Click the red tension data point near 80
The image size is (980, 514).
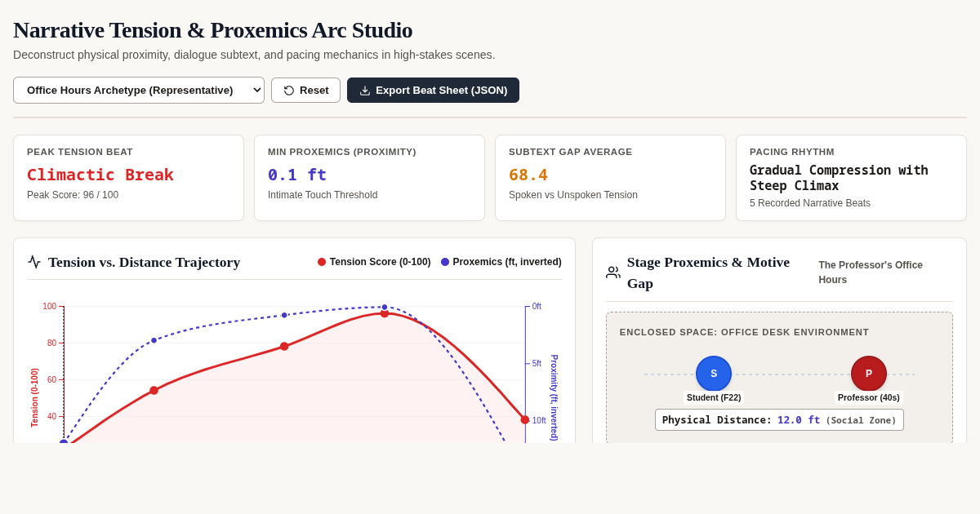pos(284,346)
